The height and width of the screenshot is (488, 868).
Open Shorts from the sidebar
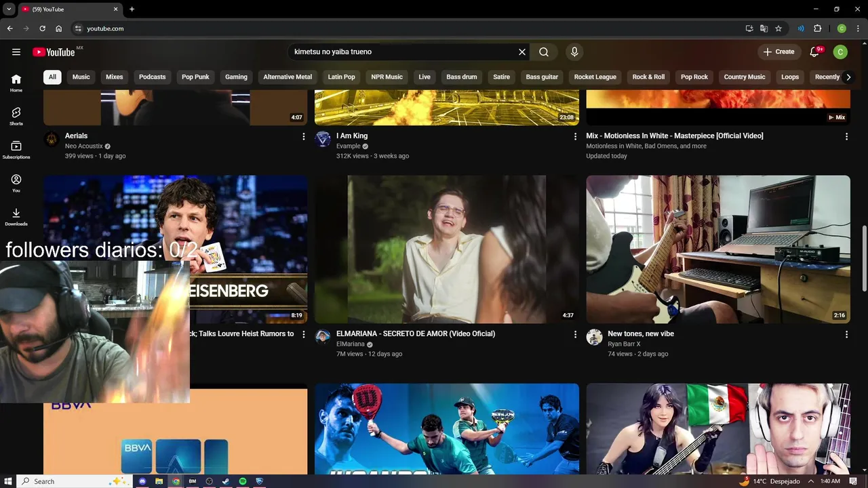[x=16, y=116]
